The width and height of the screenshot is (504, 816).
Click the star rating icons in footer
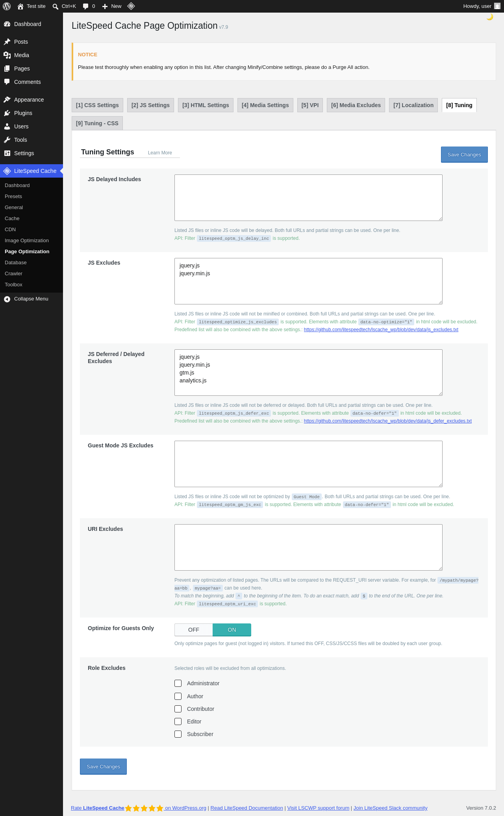pyautogui.click(x=144, y=808)
